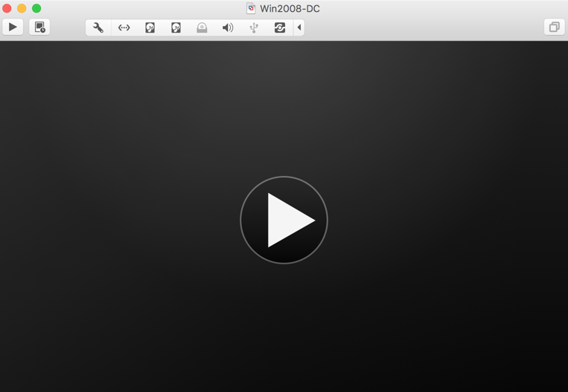The width and height of the screenshot is (568, 392).
Task: Click the hard disk icon beside CD/DVD drive
Action: pyautogui.click(x=176, y=27)
